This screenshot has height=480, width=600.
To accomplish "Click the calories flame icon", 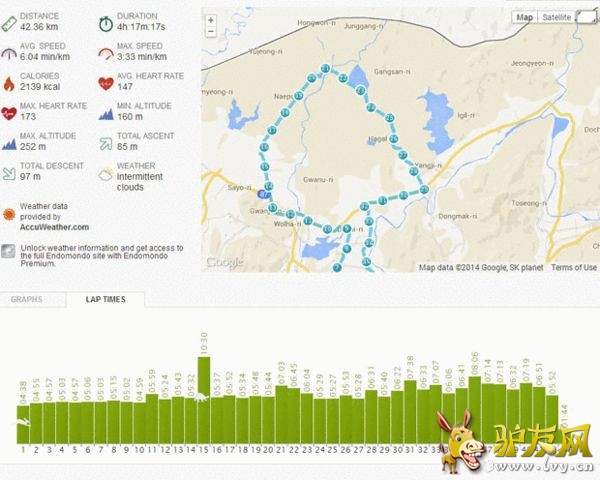I will 9,81.
